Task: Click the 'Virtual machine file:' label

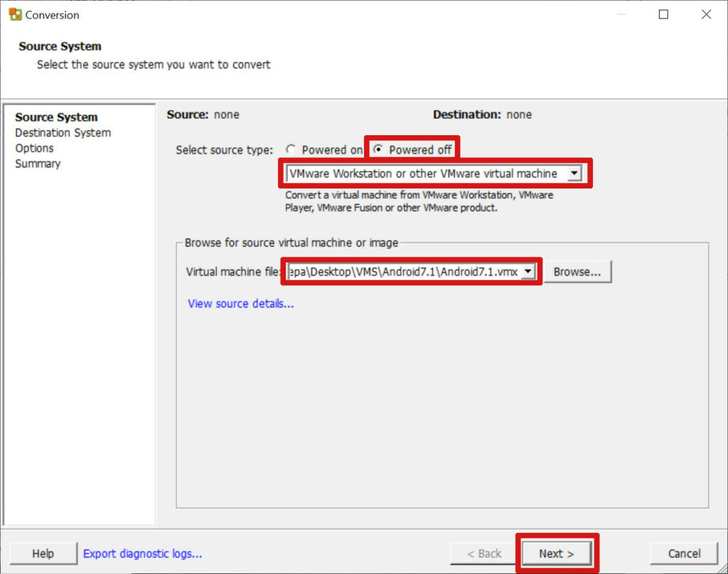Action: [233, 272]
